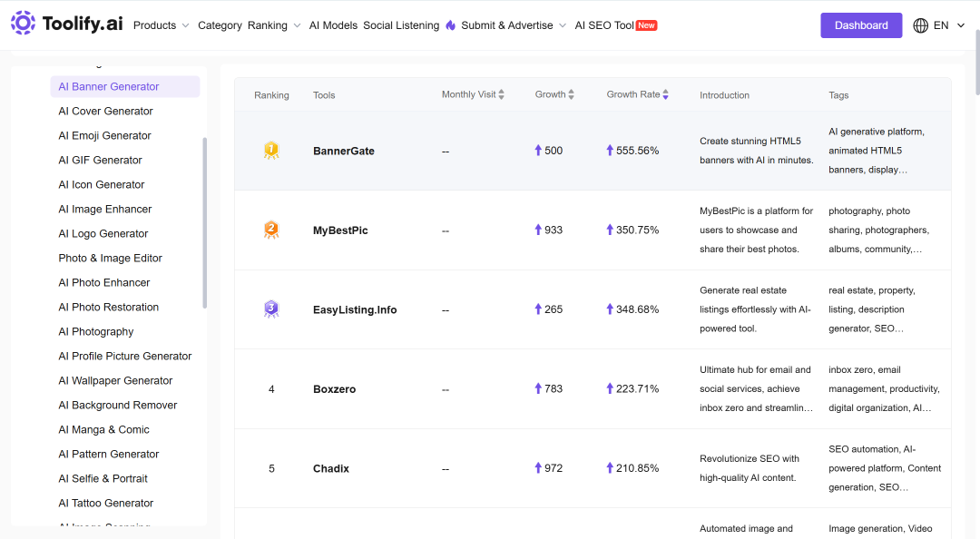Click EasyListing.Info growth value 265

(x=554, y=309)
